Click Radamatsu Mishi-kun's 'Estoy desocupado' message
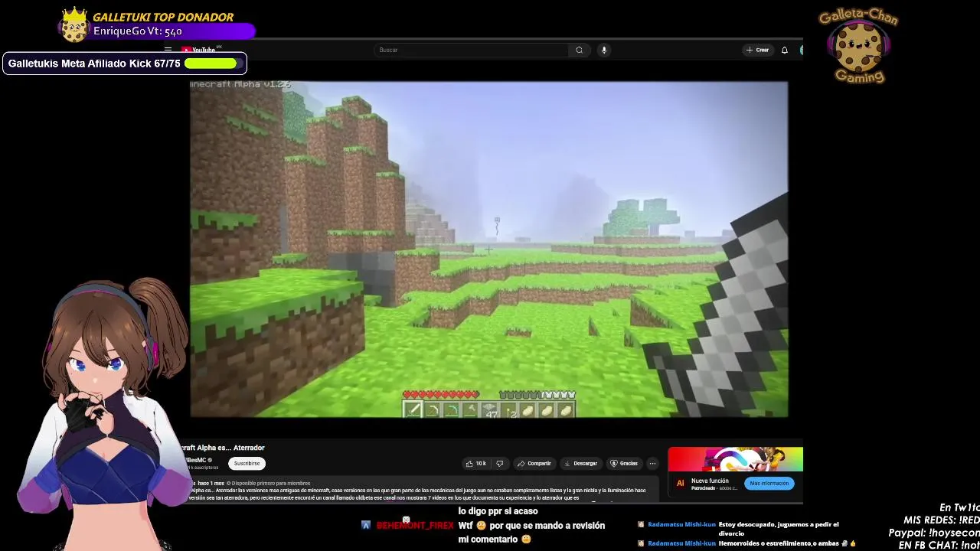Screen dimensions: 980x551 click(x=779, y=528)
